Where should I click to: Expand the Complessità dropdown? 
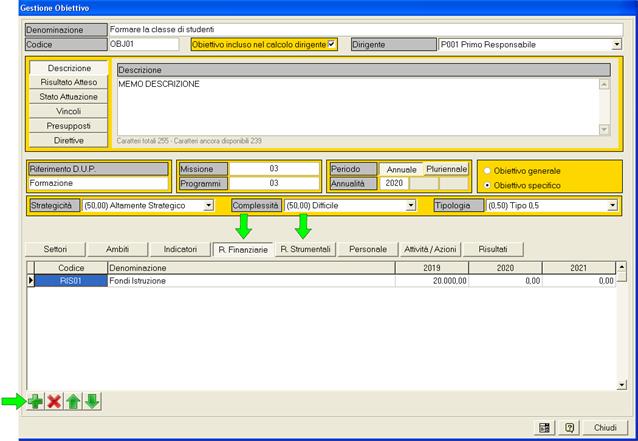click(x=410, y=205)
